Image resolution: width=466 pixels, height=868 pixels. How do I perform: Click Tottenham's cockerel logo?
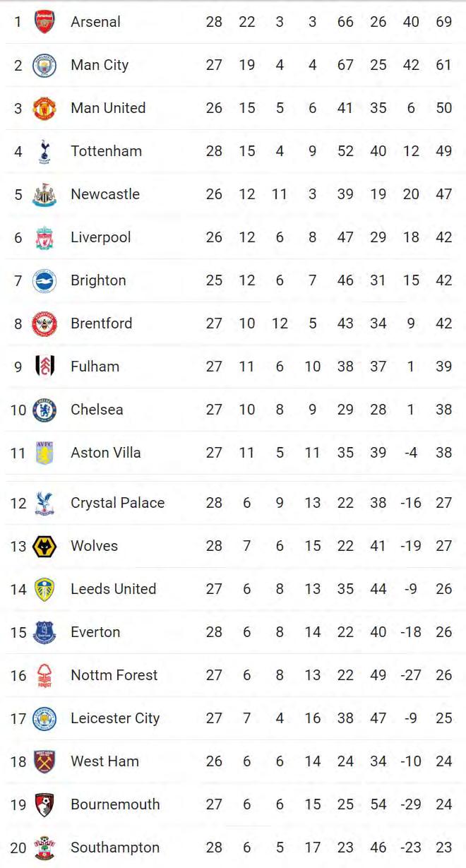(44, 151)
